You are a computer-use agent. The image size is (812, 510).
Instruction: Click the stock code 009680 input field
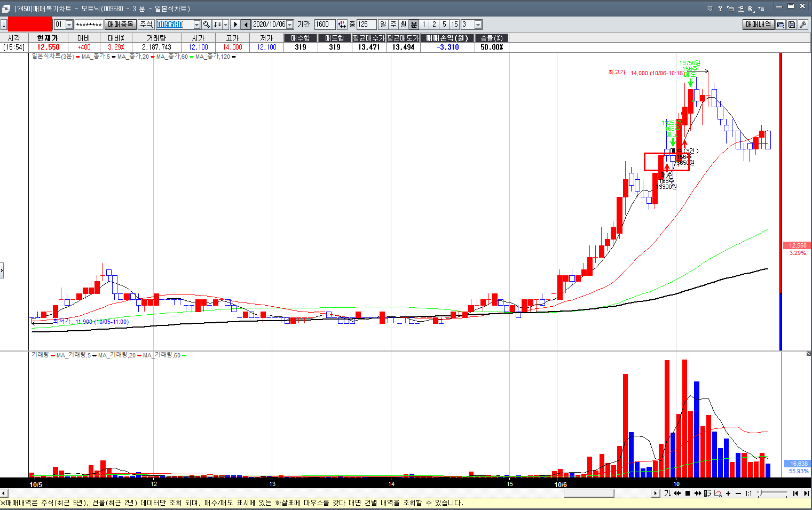(x=174, y=25)
